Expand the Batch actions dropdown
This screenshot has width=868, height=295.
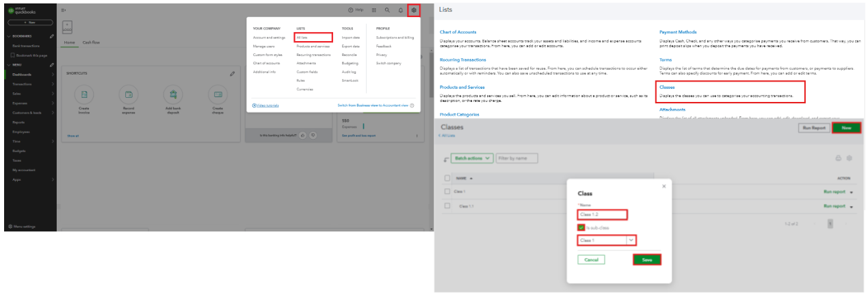pyautogui.click(x=473, y=158)
